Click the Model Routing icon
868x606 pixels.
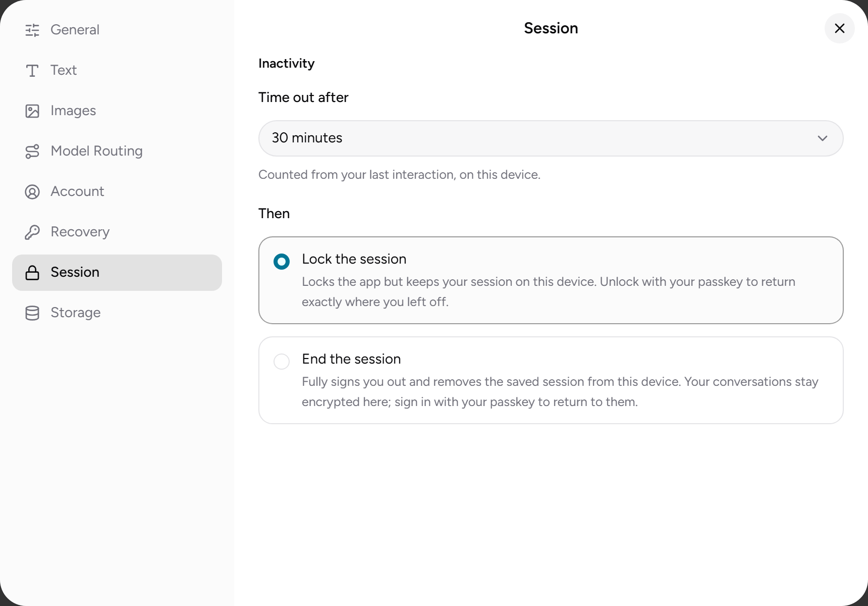point(32,151)
